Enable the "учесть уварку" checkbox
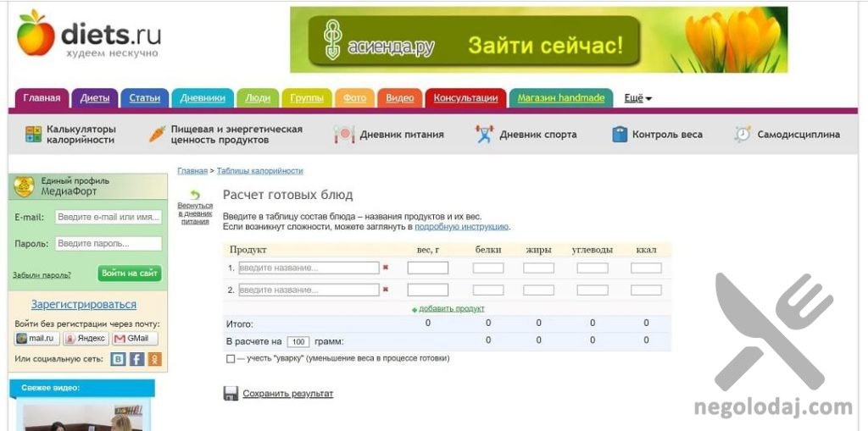The image size is (868, 431). coord(231,358)
